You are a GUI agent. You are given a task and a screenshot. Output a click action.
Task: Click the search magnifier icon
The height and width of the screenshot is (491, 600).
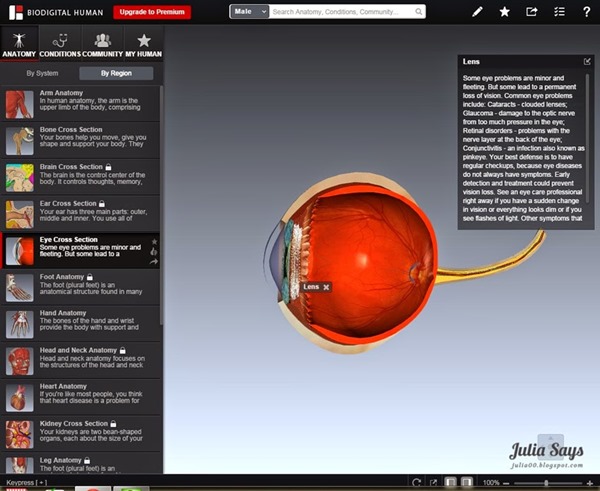[x=417, y=12]
